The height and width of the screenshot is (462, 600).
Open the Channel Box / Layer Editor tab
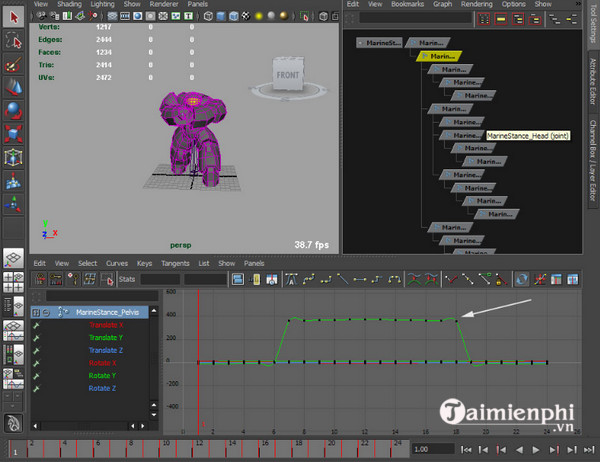(592, 158)
